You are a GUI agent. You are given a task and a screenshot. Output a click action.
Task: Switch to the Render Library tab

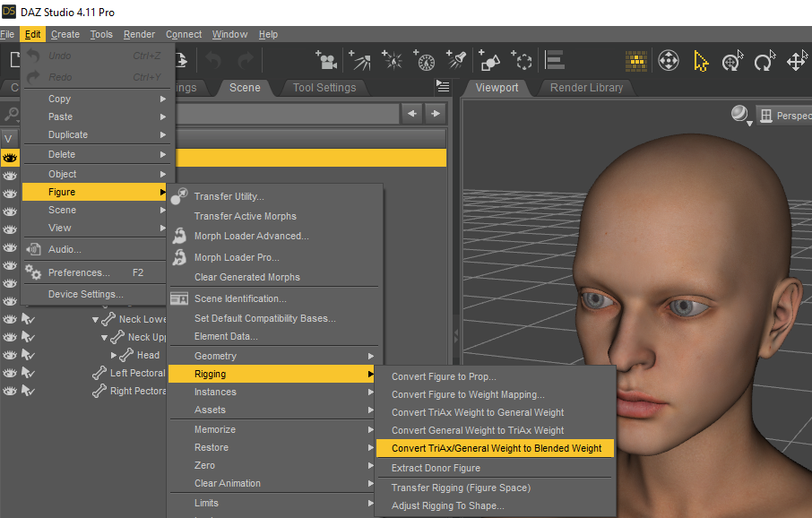586,87
